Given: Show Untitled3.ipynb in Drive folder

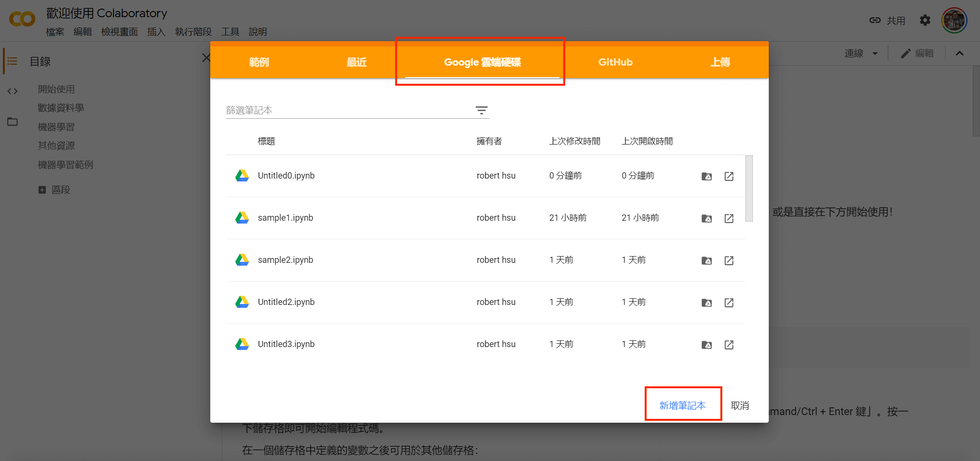Looking at the screenshot, I should click(x=707, y=345).
